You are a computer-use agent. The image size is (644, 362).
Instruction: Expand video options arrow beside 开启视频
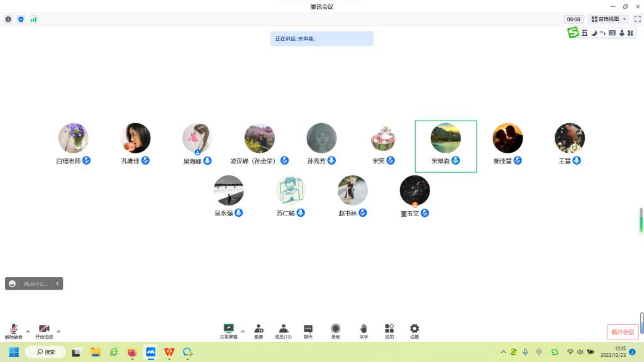click(x=58, y=331)
